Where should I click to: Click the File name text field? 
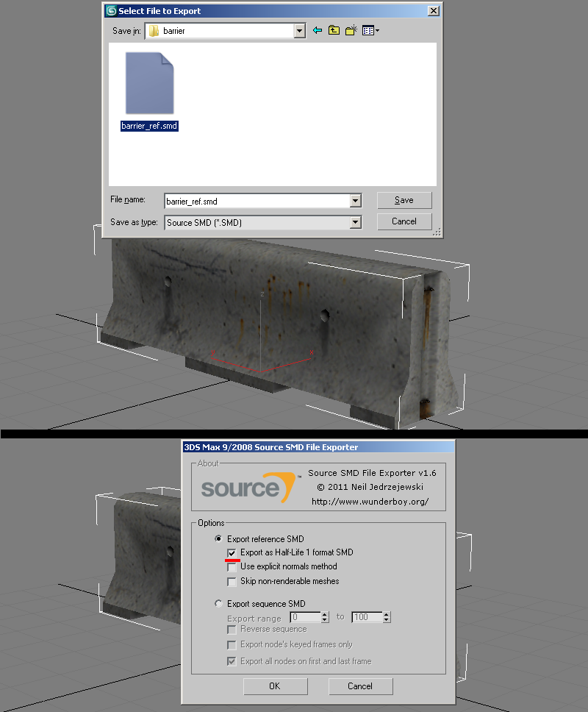coord(256,201)
